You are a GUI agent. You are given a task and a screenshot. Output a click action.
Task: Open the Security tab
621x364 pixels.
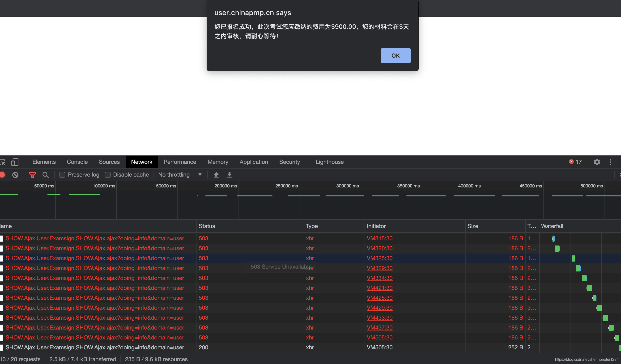tap(289, 162)
